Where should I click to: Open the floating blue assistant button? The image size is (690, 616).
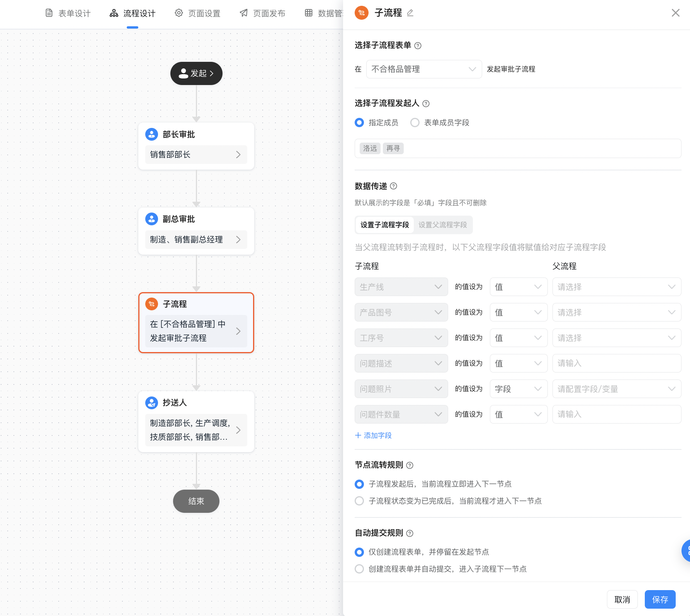pyautogui.click(x=686, y=551)
